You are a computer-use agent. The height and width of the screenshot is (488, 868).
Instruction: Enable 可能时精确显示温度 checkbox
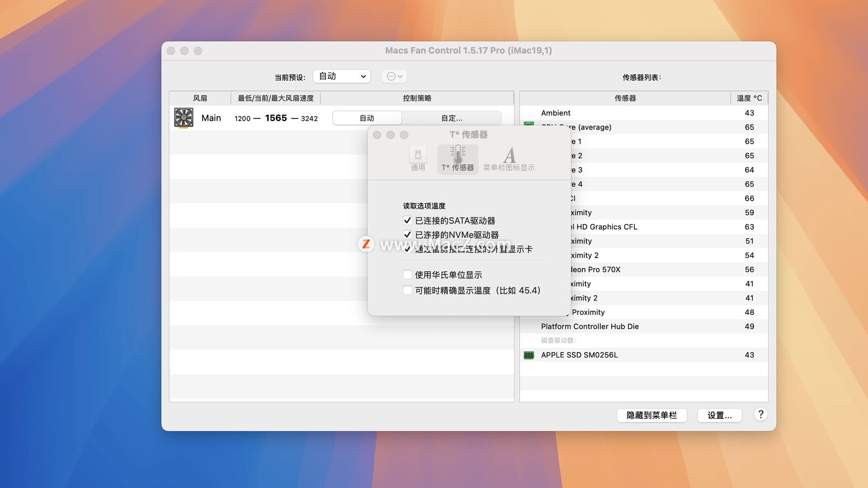pyautogui.click(x=407, y=290)
